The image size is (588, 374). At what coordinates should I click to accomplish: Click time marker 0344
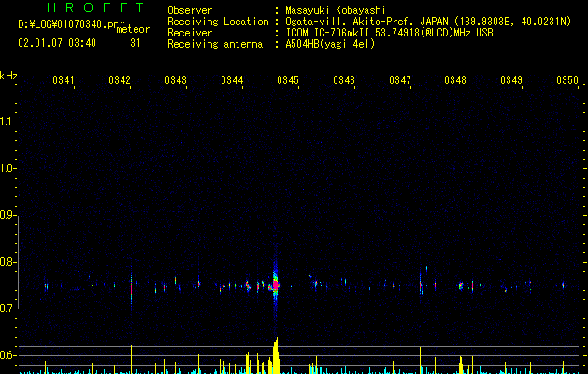pos(232,80)
